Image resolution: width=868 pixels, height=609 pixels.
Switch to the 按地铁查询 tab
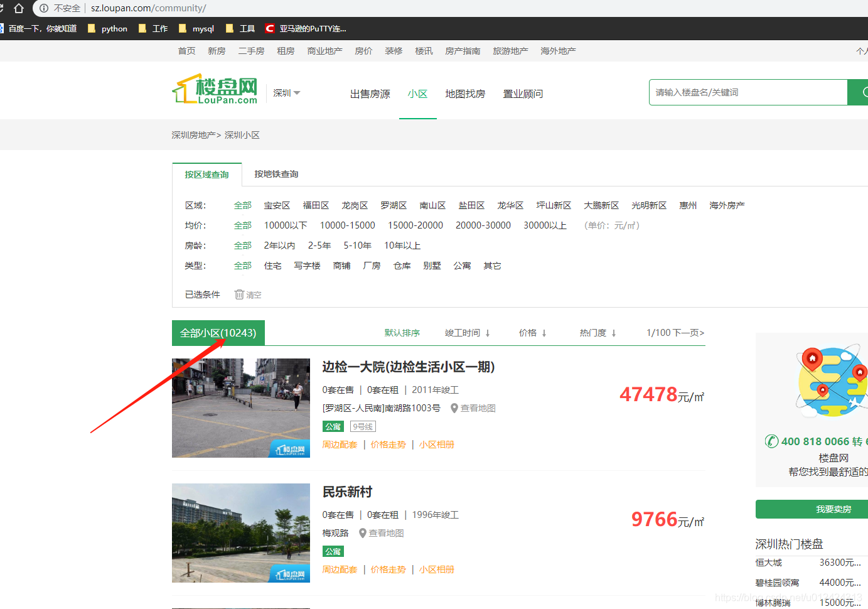[276, 174]
